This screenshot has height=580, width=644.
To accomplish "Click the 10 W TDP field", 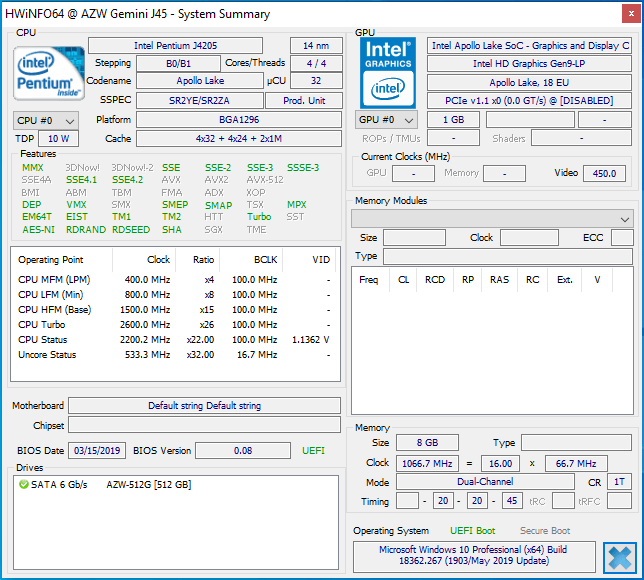I will [x=58, y=139].
